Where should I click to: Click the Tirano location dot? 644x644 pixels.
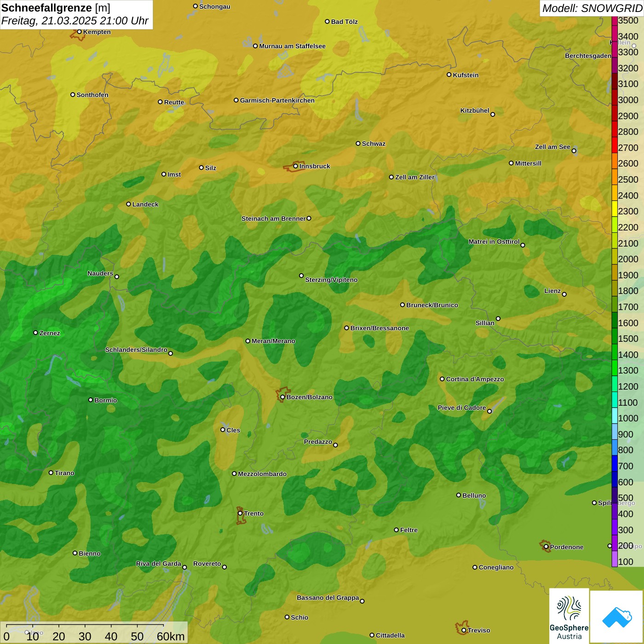[51, 472]
